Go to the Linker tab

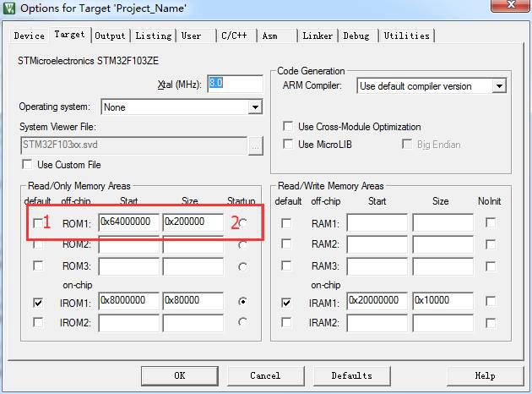[x=318, y=36]
